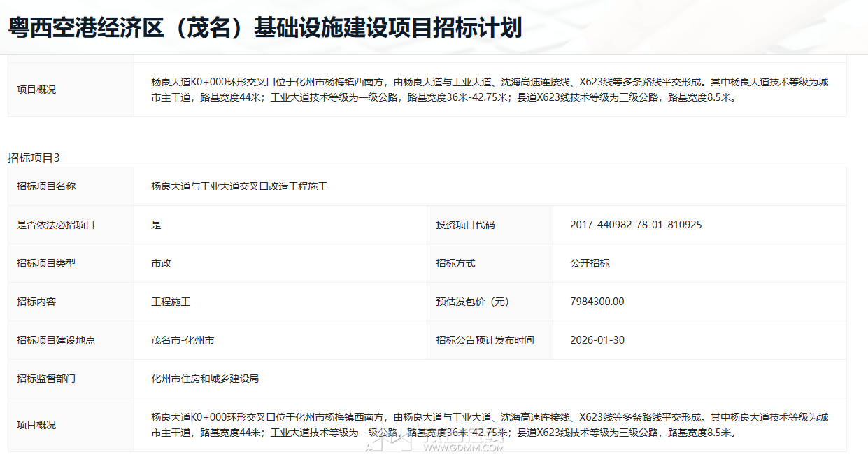Click the 预估发包价（元） label
868x455 pixels.
473,302
